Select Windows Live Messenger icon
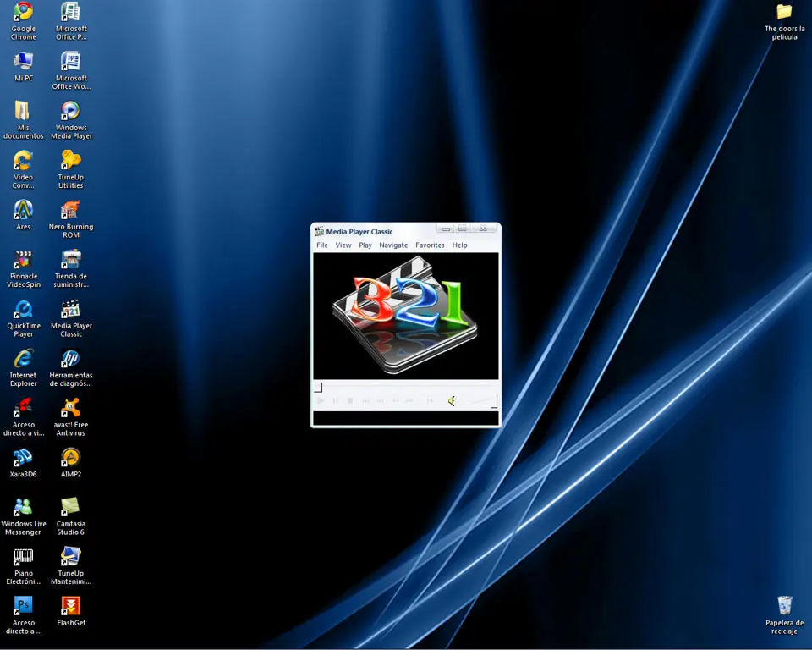 (x=24, y=516)
